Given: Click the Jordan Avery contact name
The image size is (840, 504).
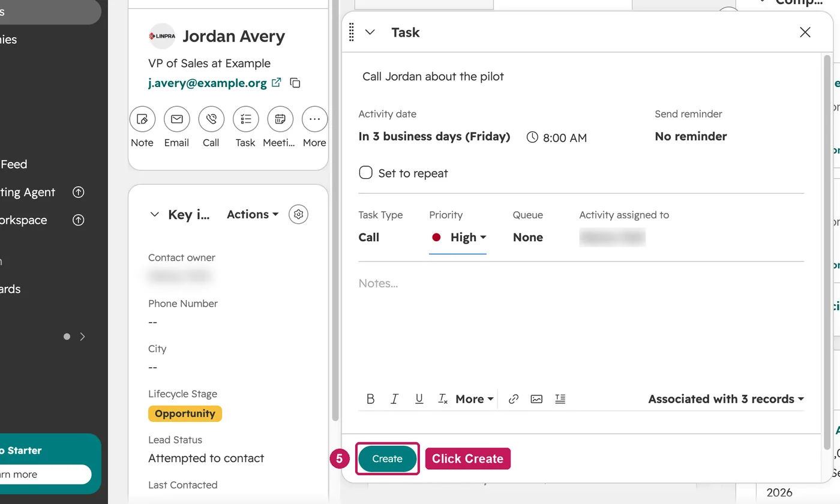Looking at the screenshot, I should [234, 36].
